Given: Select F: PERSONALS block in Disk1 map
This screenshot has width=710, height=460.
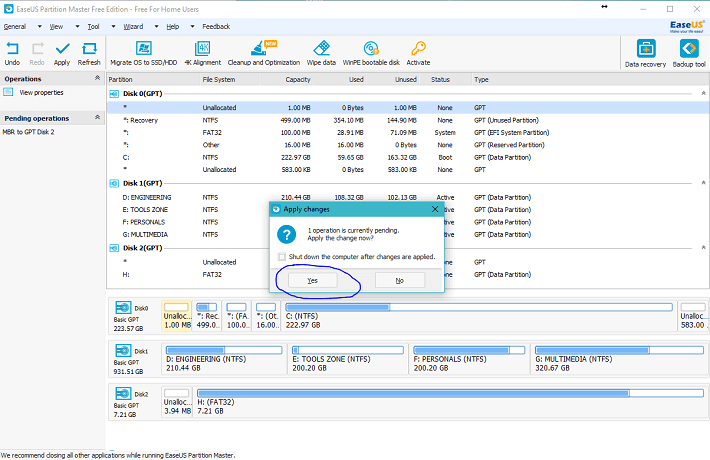Looking at the screenshot, I should tap(469, 359).
